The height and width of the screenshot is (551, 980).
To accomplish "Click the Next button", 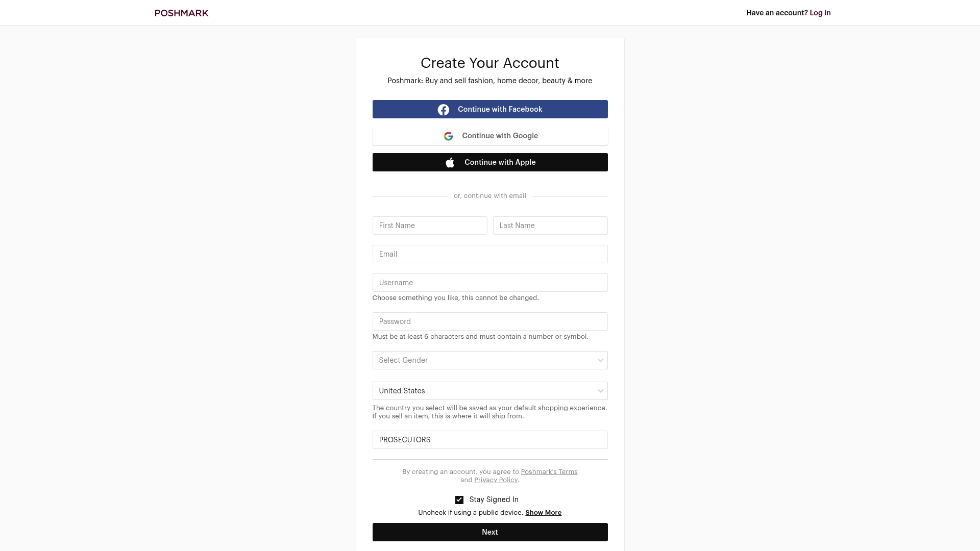I will click(x=490, y=532).
